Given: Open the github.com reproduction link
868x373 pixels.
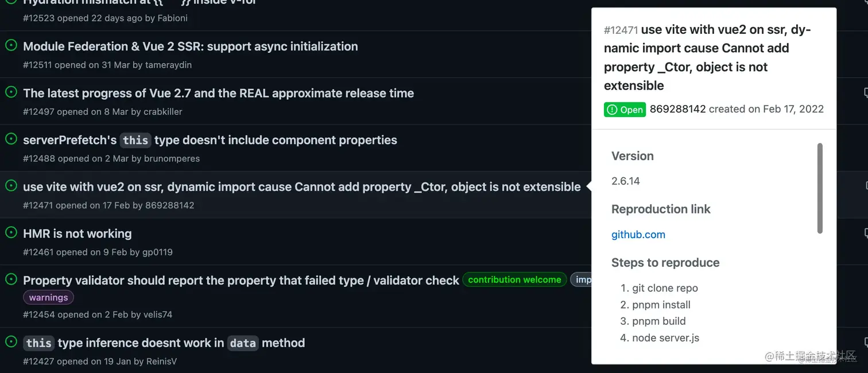Looking at the screenshot, I should [638, 234].
